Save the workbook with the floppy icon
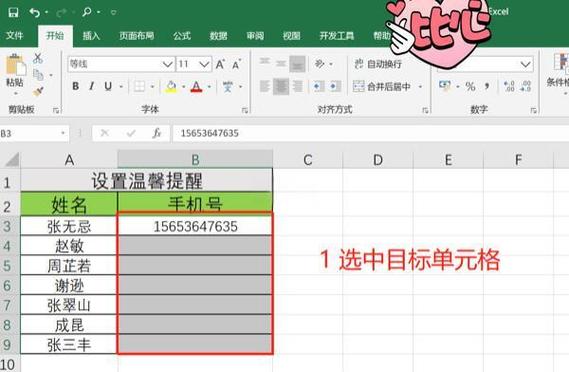 pos(13,13)
